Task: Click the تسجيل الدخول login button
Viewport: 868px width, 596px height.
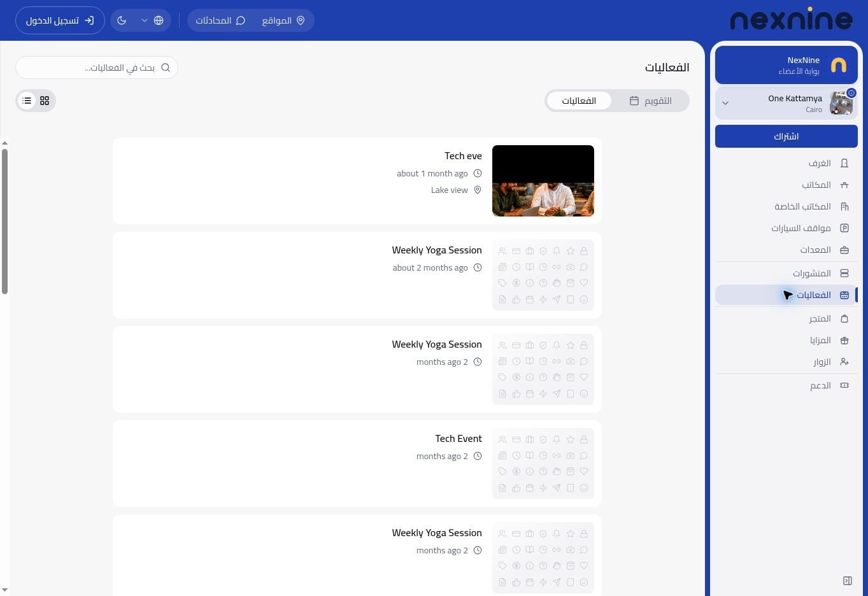Action: coord(60,20)
